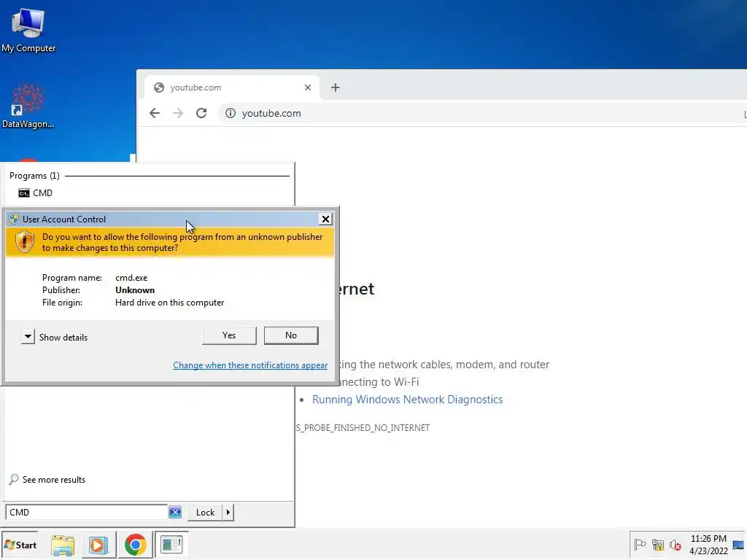Open My Computer desktop icon

point(28,31)
